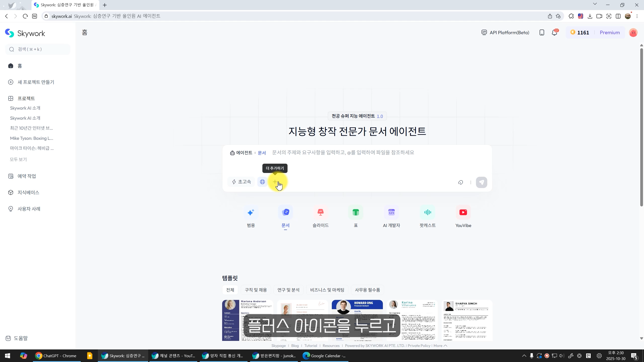Click the Tutorial footer link
This screenshot has width=644, height=362.
(311, 346)
